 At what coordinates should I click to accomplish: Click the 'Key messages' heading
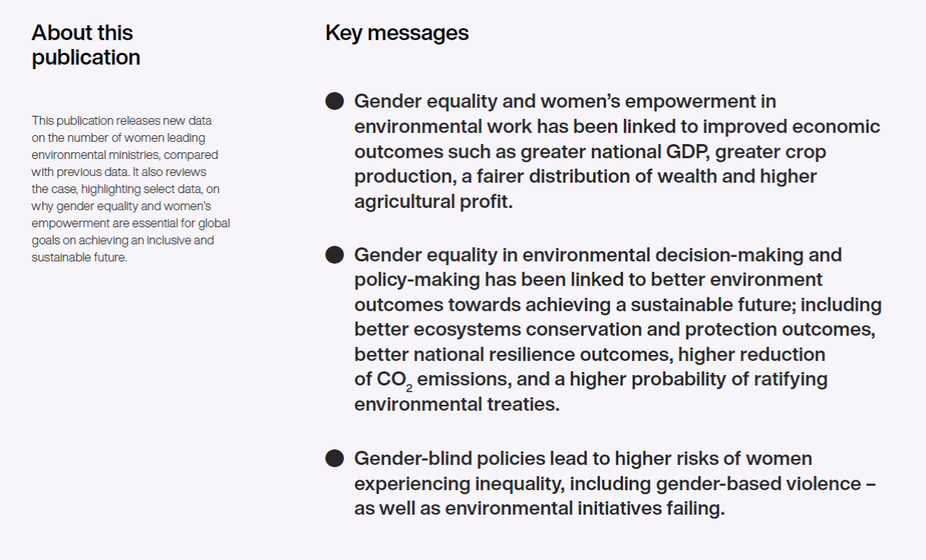click(x=397, y=33)
